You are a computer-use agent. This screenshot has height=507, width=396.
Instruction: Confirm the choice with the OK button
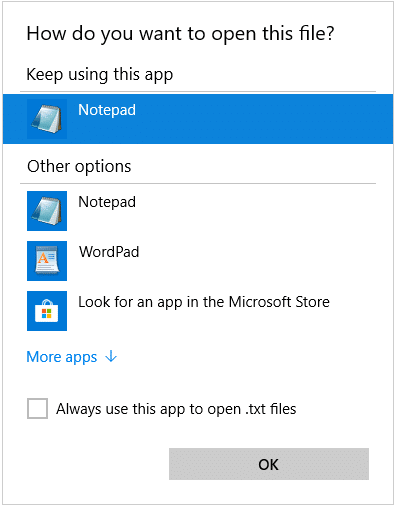269,464
